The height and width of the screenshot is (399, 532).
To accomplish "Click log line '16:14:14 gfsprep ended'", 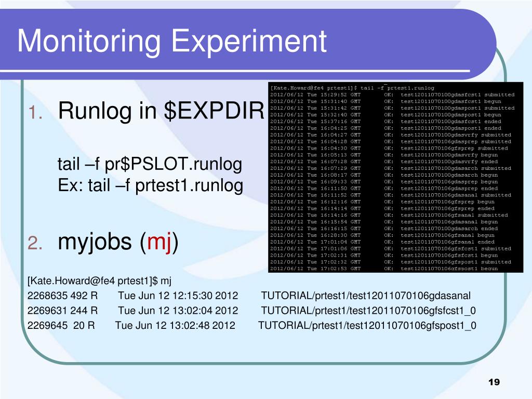I will pyautogui.click(x=382, y=208).
